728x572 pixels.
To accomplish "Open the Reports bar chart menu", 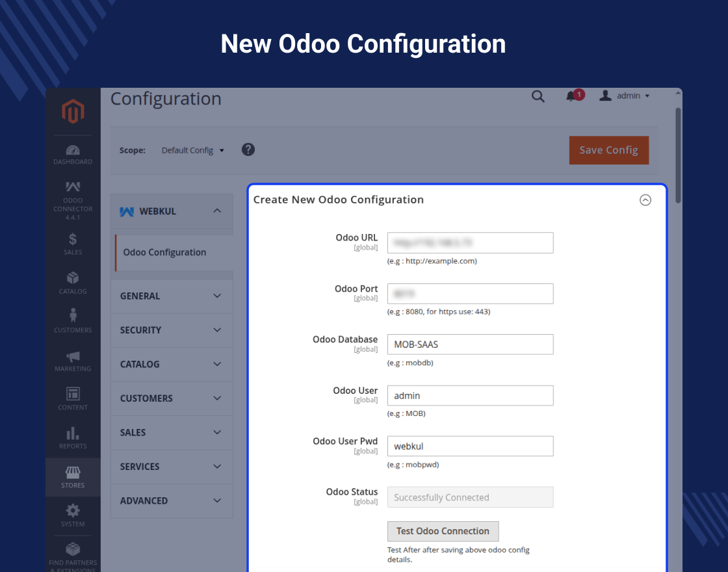I will pyautogui.click(x=73, y=438).
